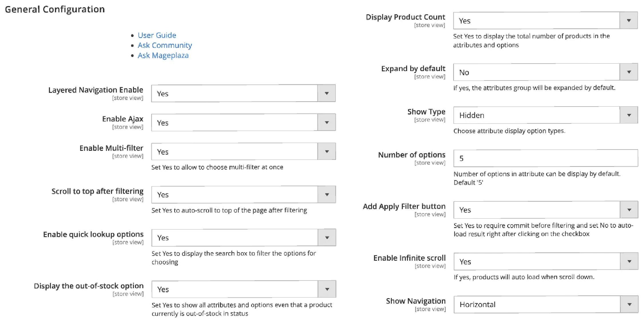This screenshot has height=322, width=644.
Task: Click the Enable quick lookup options label
Action: [x=93, y=234]
